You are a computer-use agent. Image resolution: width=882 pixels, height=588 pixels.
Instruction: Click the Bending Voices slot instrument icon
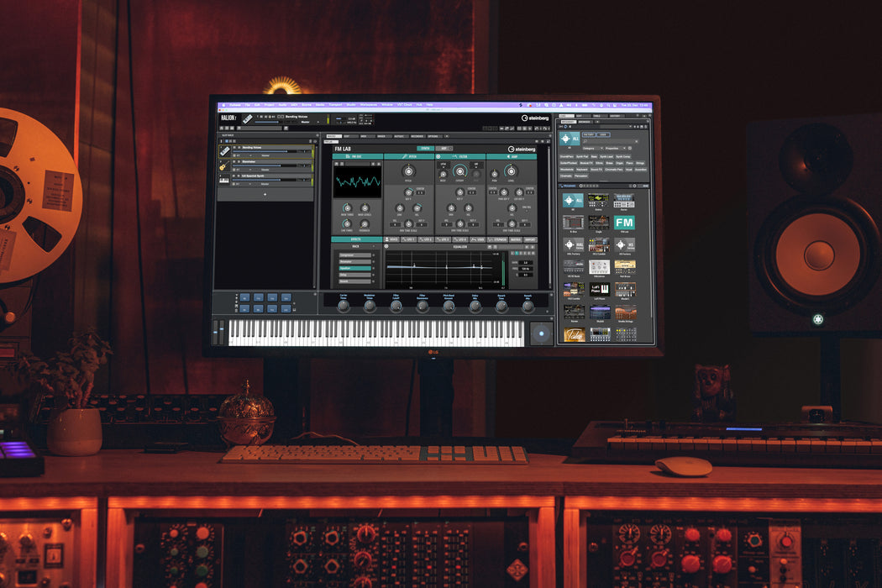[225, 150]
